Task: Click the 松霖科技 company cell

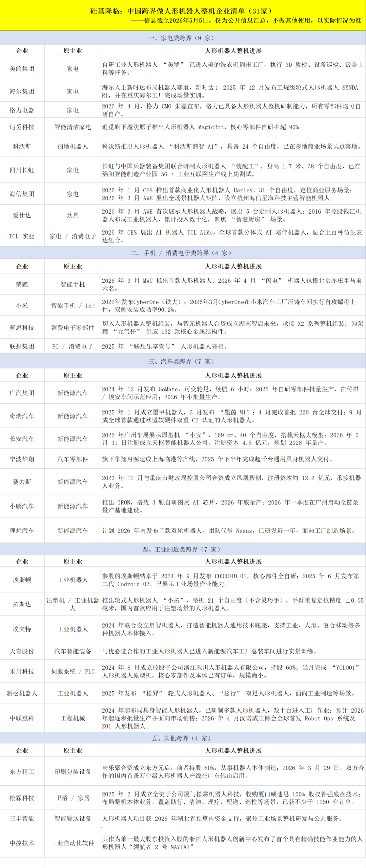Action: (x=22, y=798)
